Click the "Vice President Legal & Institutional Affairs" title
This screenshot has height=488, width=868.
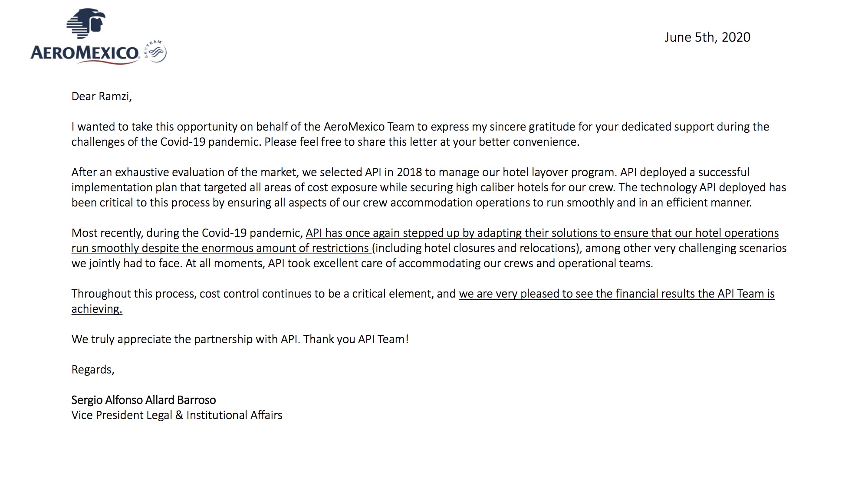[x=177, y=415]
